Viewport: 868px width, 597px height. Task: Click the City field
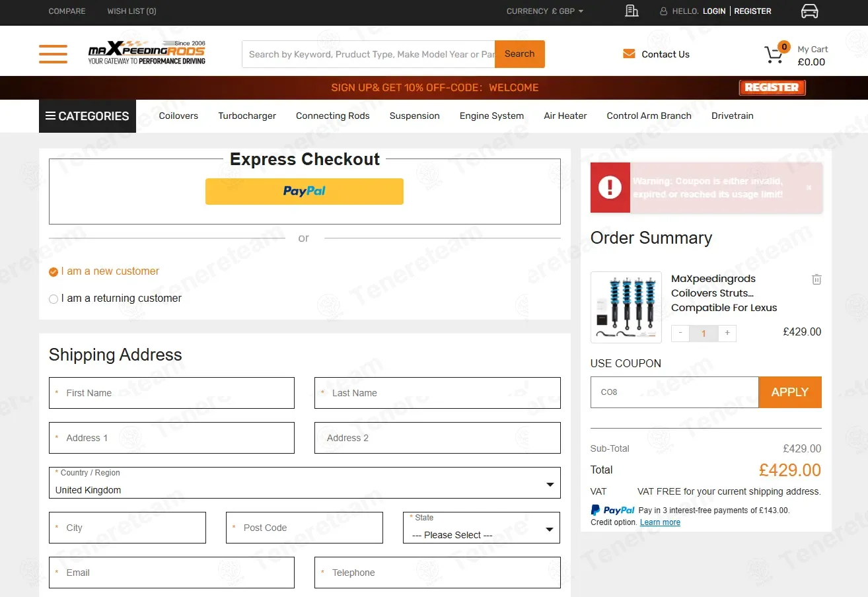coord(127,528)
